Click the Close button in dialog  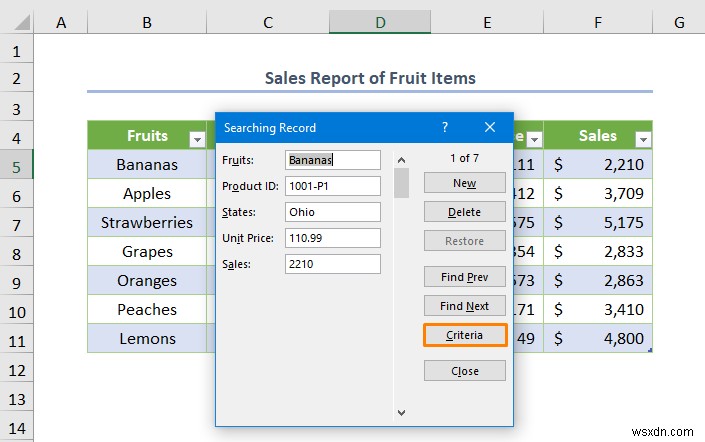click(465, 371)
